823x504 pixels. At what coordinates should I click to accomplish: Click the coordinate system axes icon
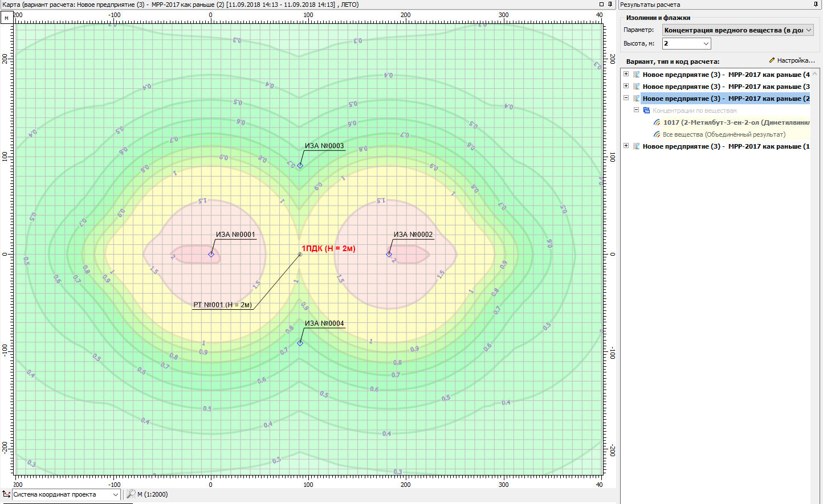[6, 494]
